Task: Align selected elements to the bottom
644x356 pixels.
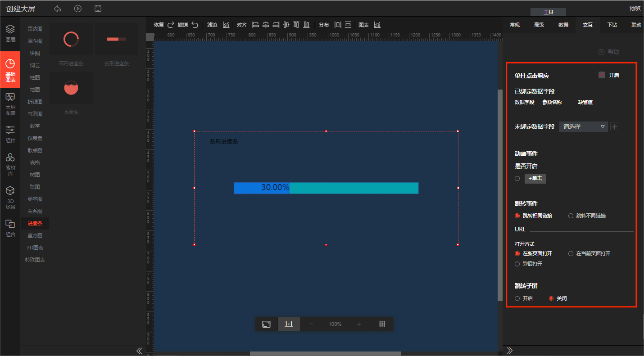Action: [306, 25]
